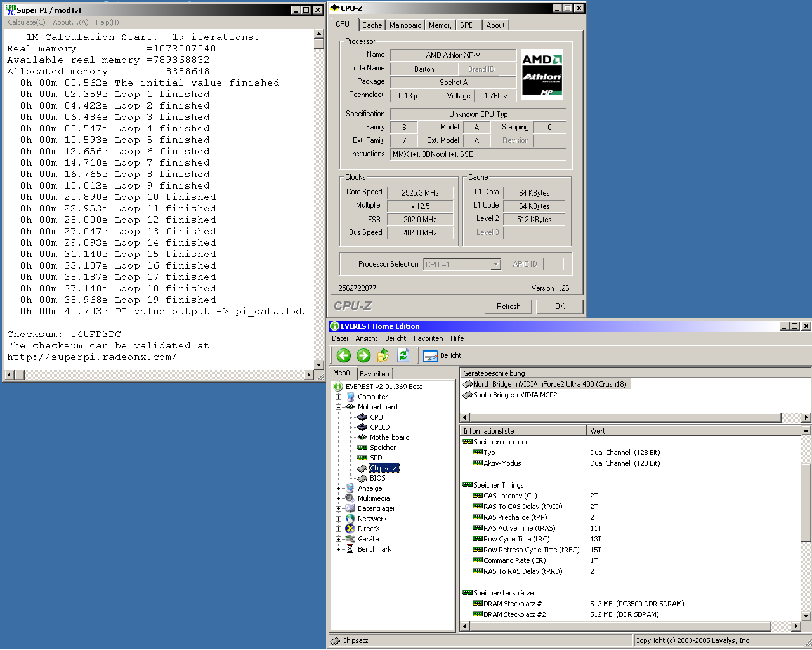Image resolution: width=812 pixels, height=650 pixels.
Task: Open the Favoriten menu in EVEREST menu bar
Action: 428,338
